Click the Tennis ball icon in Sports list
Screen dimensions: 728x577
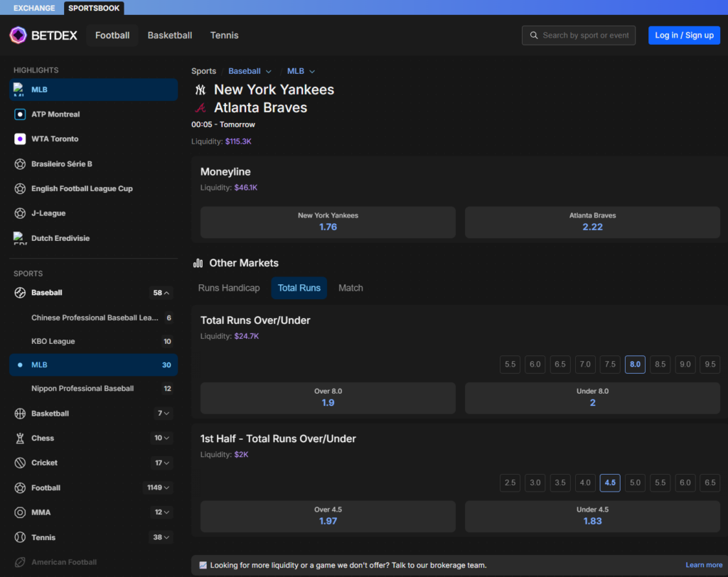(x=20, y=537)
